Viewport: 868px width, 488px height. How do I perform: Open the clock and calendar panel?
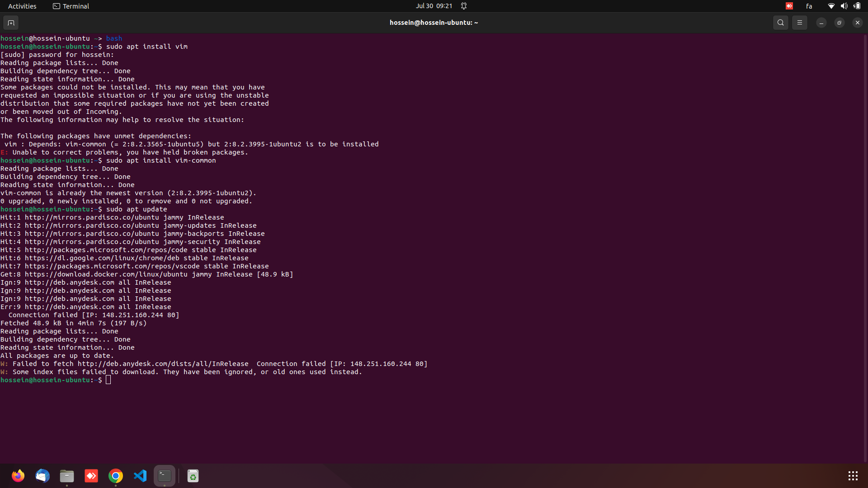[x=434, y=6]
